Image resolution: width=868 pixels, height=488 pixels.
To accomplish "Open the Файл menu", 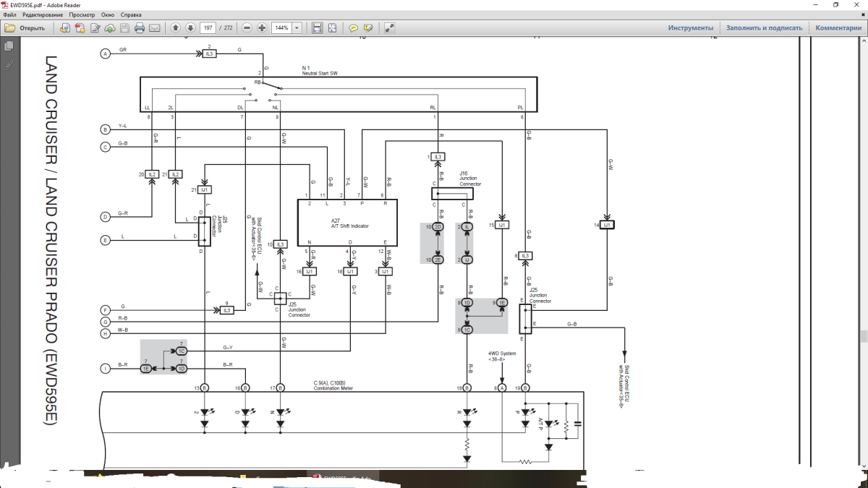I will (x=9, y=14).
